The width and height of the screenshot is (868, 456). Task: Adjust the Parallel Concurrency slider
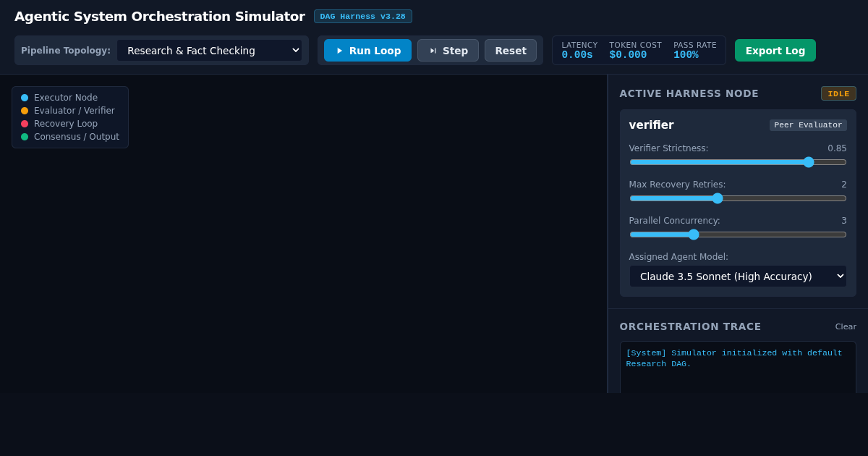(738, 235)
